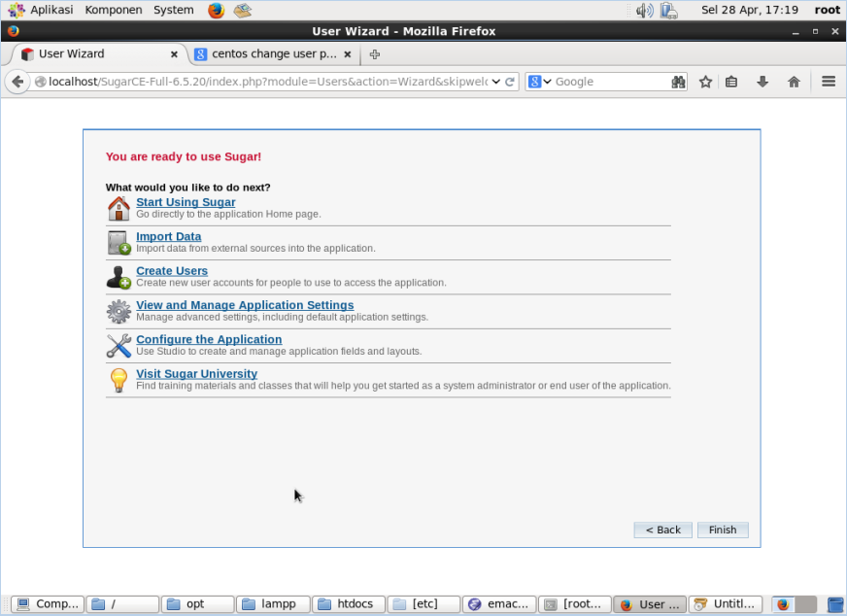Switch to the centos change user tab
This screenshot has height=616, width=847.
(262, 54)
